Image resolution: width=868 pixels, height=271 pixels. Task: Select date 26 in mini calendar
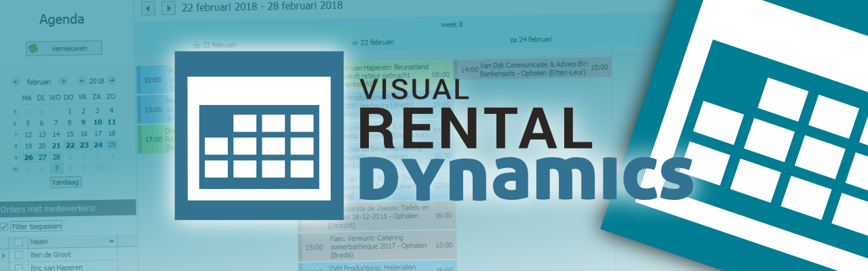coord(28,157)
